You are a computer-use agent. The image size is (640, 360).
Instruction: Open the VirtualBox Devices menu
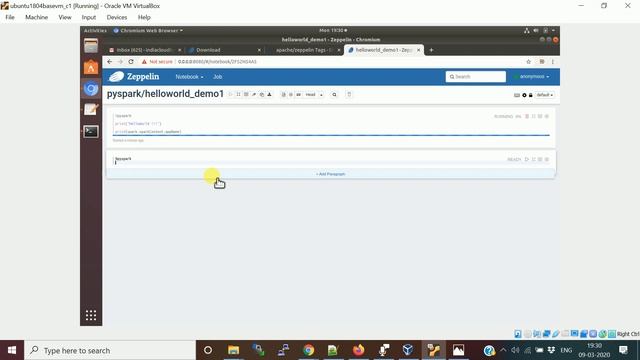click(x=117, y=17)
